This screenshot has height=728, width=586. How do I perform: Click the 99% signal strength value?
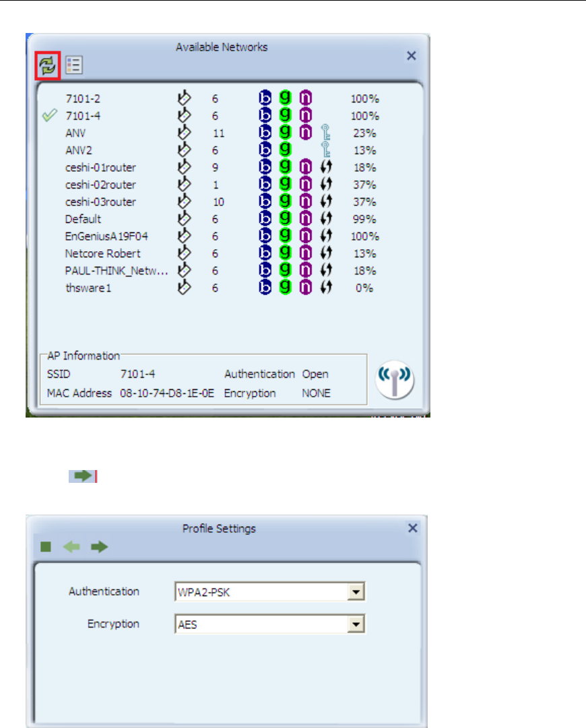tap(364, 219)
